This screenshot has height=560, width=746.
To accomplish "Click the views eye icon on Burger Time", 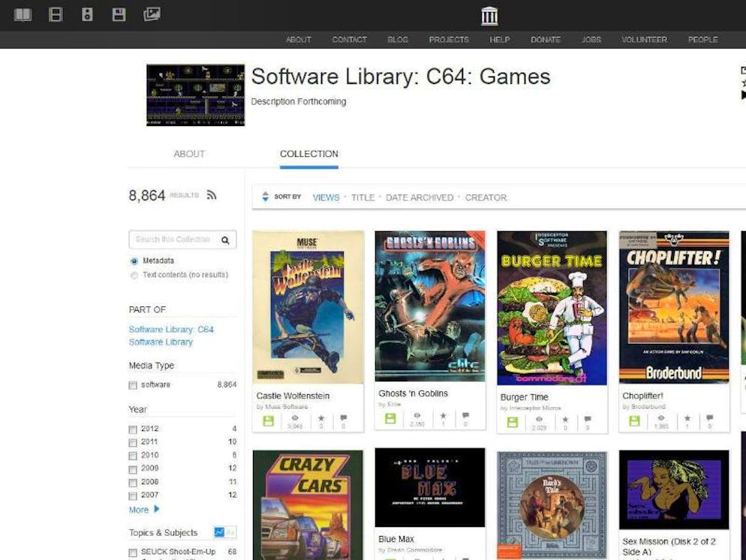I will [539, 420].
